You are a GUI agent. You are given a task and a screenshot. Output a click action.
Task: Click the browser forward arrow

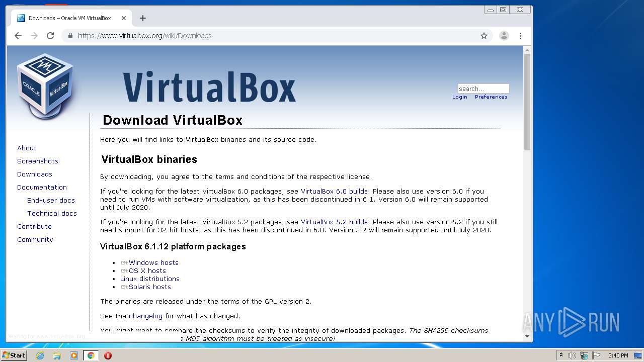coord(34,36)
